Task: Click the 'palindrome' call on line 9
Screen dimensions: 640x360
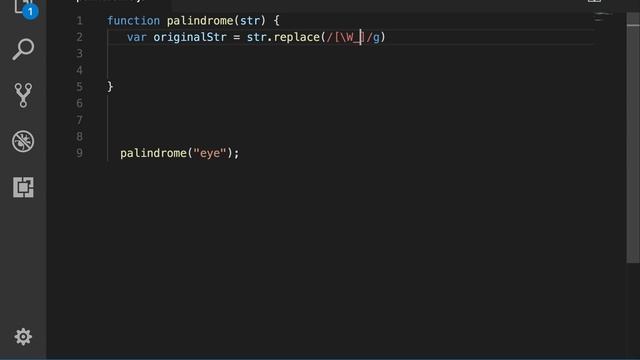Action: click(153, 153)
